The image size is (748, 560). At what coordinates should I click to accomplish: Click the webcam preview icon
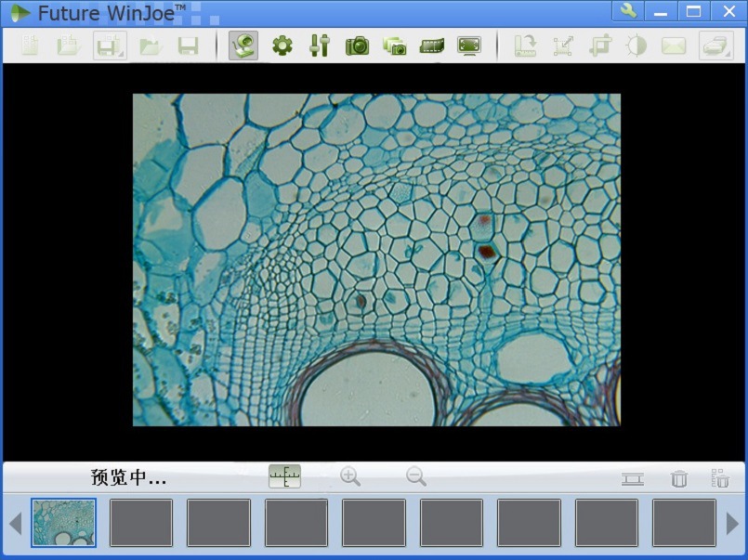(x=243, y=46)
